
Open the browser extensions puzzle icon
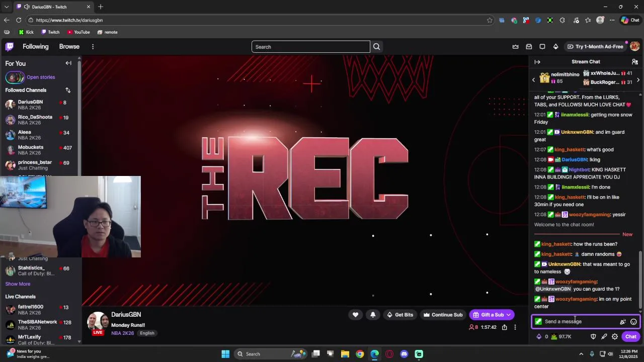(x=562, y=20)
